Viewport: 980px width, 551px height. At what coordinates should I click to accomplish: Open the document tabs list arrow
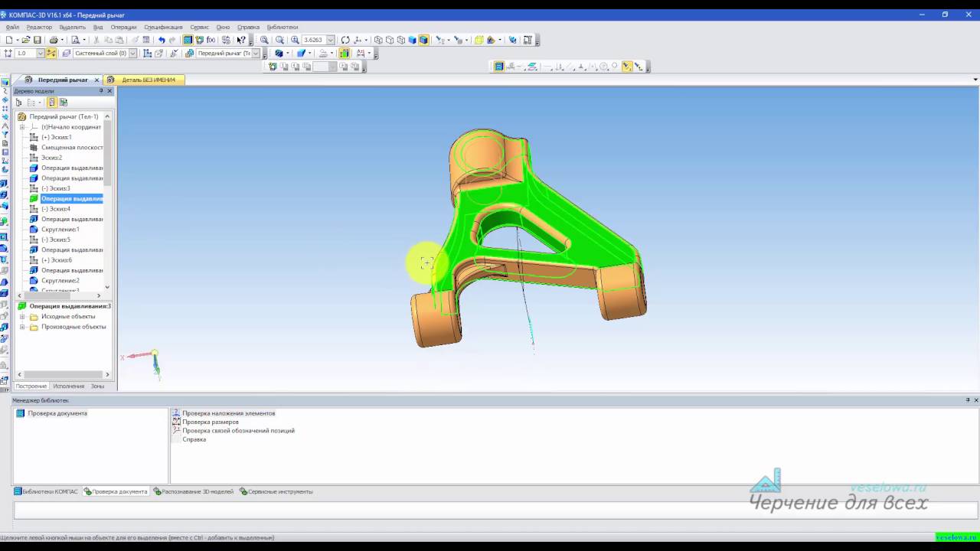pos(975,80)
